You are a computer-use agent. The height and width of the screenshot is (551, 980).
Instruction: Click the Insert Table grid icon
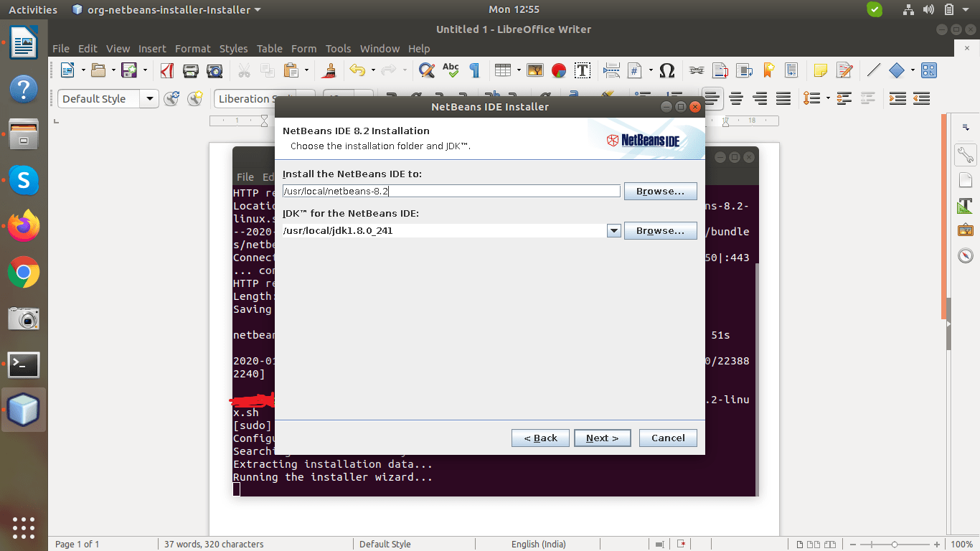click(x=502, y=70)
